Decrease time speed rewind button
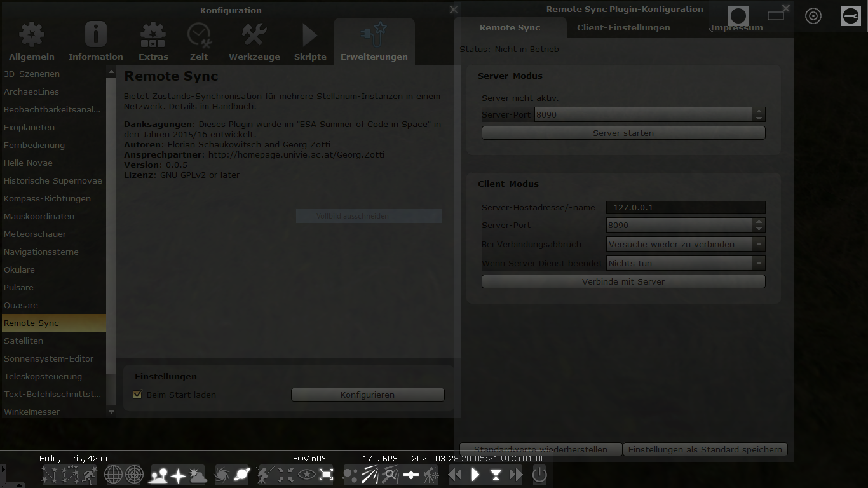Screen dimensions: 868x488 coord(455,475)
